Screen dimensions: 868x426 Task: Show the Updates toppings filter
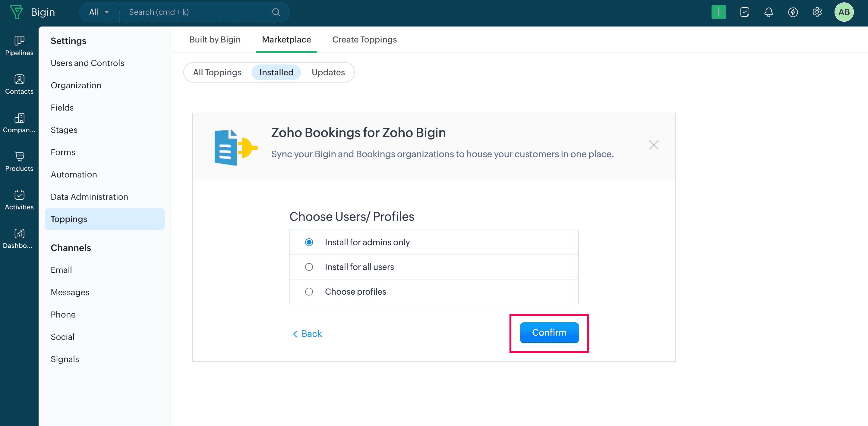click(x=328, y=72)
